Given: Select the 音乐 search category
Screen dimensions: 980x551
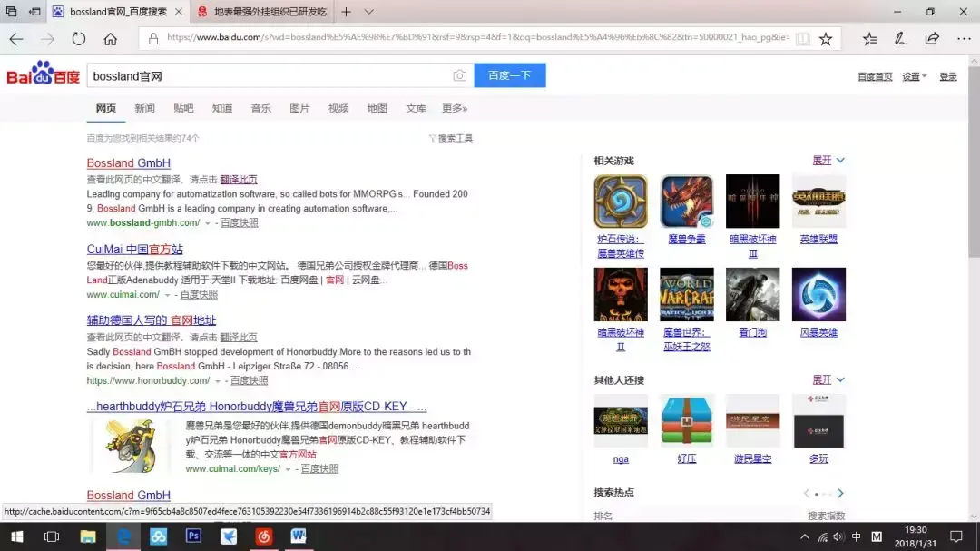Looking at the screenshot, I should 260,108.
